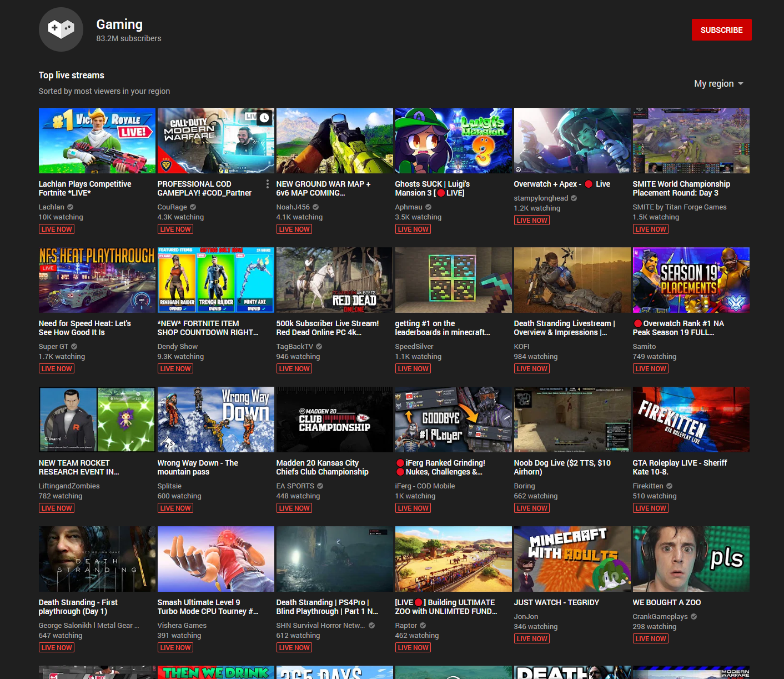Open Noob Dog Live stream title

click(562, 467)
